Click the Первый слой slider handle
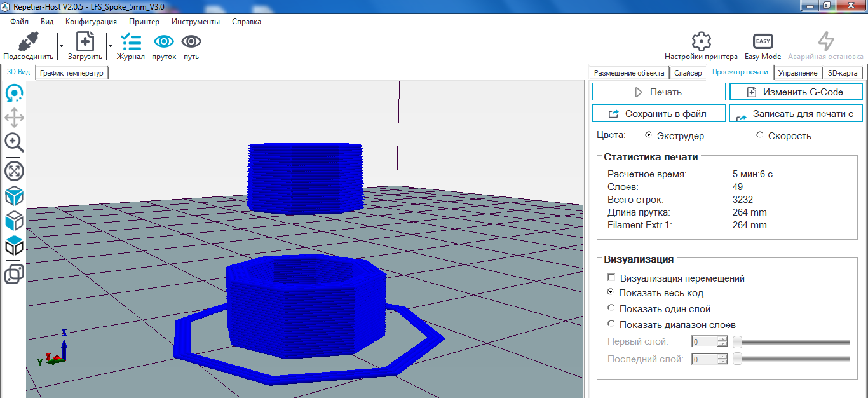 737,342
